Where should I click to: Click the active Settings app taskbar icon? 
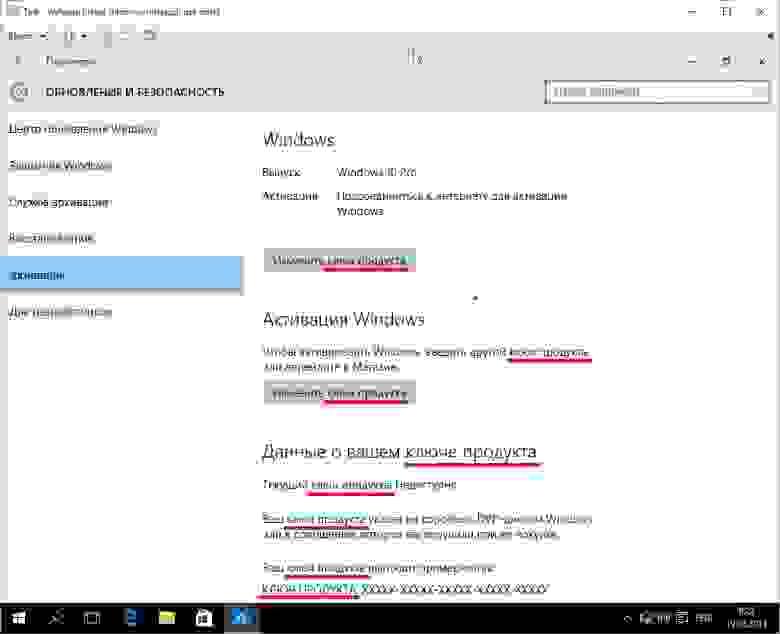click(243, 618)
